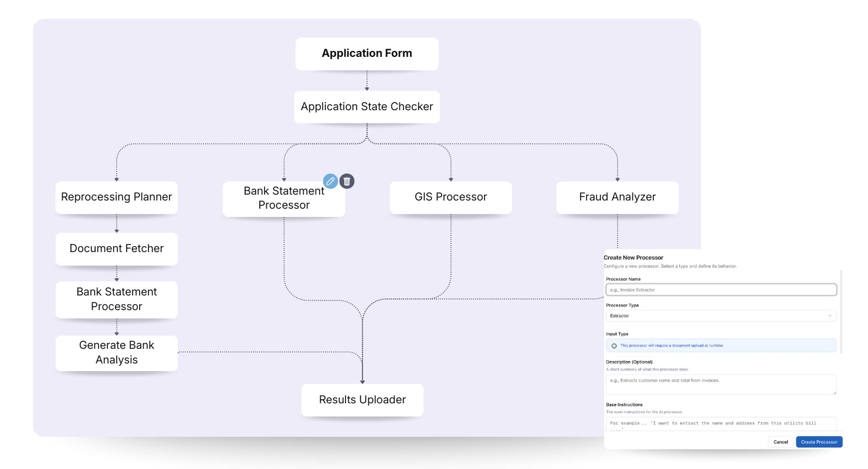868x469 pixels.
Task: Click the dialog's vertical scrollbar
Action: click(841, 311)
